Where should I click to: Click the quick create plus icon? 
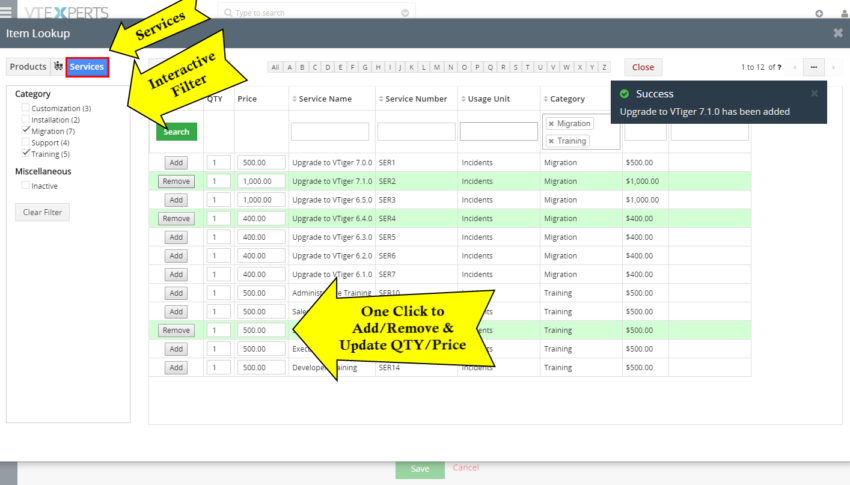[x=819, y=13]
